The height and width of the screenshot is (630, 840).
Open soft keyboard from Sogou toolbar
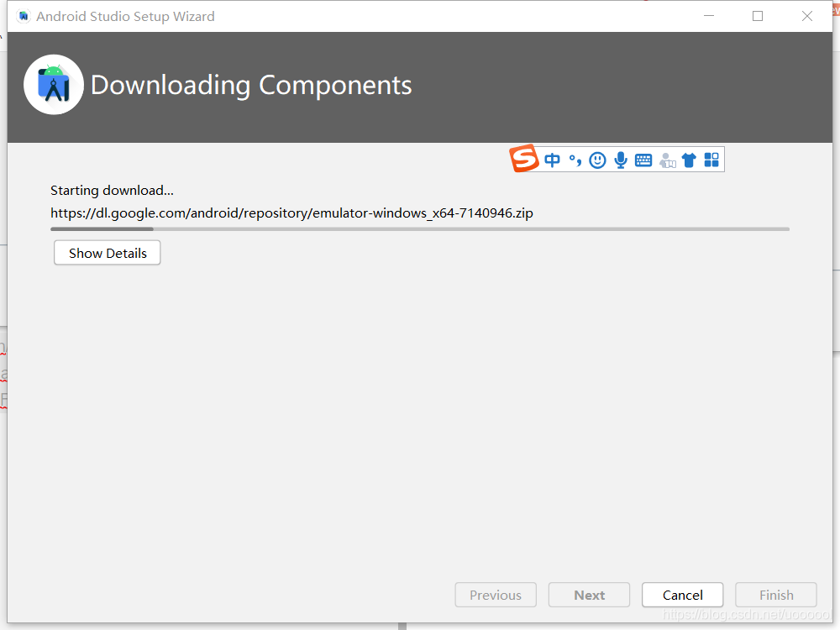643,160
